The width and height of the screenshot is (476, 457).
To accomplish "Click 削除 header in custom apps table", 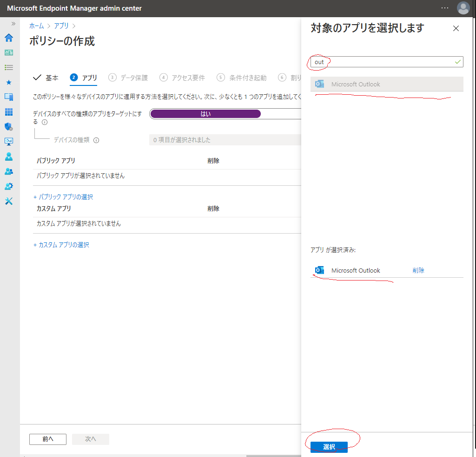I will [213, 209].
